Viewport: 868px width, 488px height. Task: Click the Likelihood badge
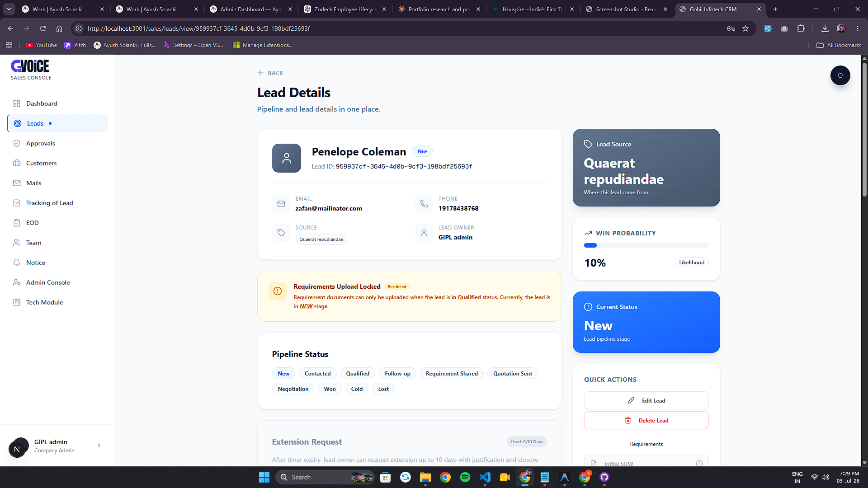click(692, 263)
